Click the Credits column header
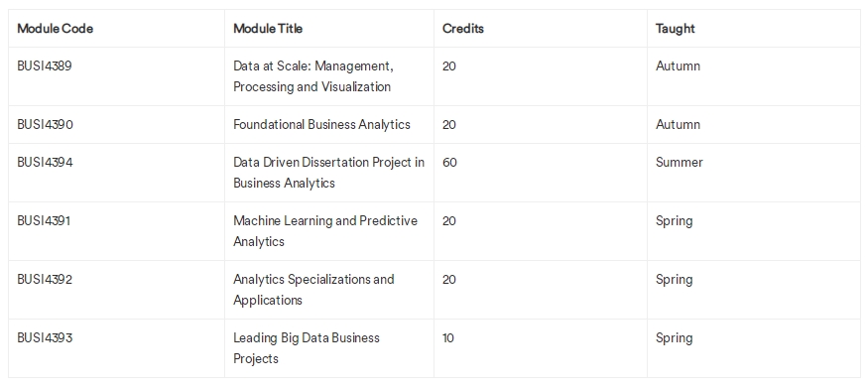Viewport: 868px width, 387px height. 463,28
